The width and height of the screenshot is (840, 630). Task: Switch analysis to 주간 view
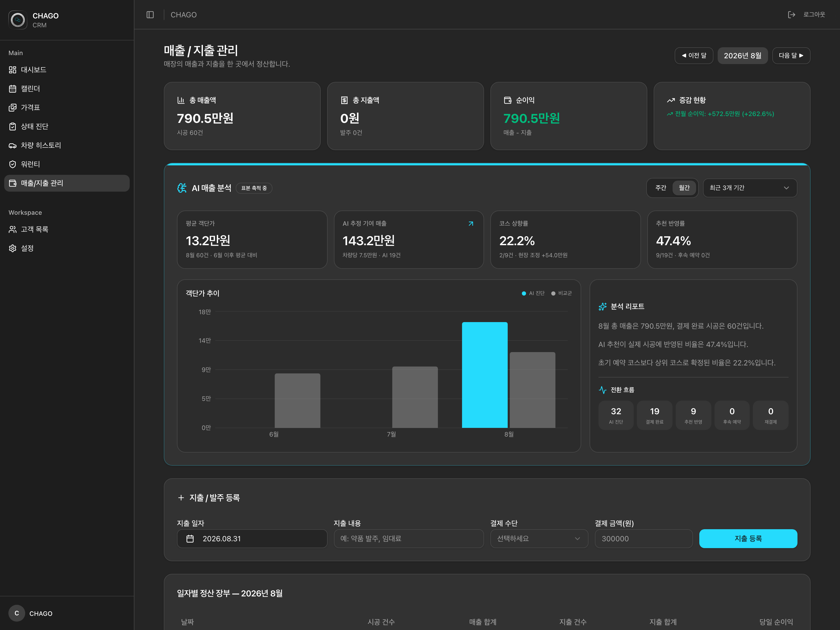[x=660, y=188]
